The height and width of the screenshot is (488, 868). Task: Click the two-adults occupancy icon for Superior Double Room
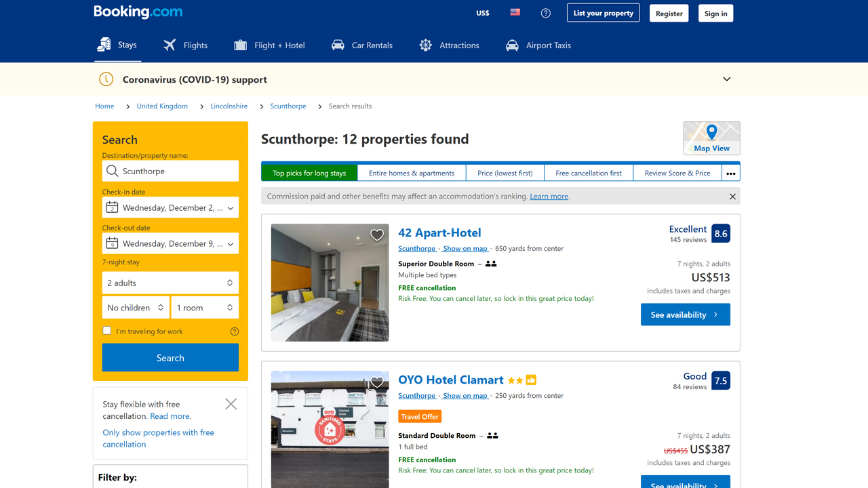tap(491, 264)
